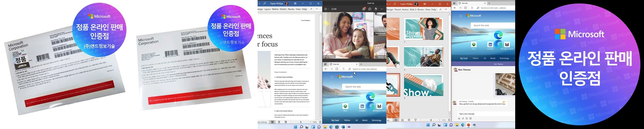This screenshot has height=129, width=644.
Task: Switch PowerPoint to Slide Sorter view
Action: coord(402,120)
